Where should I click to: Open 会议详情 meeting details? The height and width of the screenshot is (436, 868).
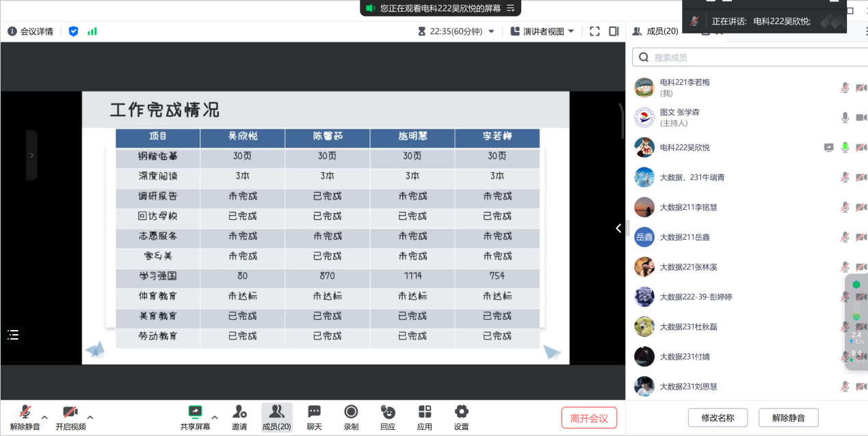31,31
